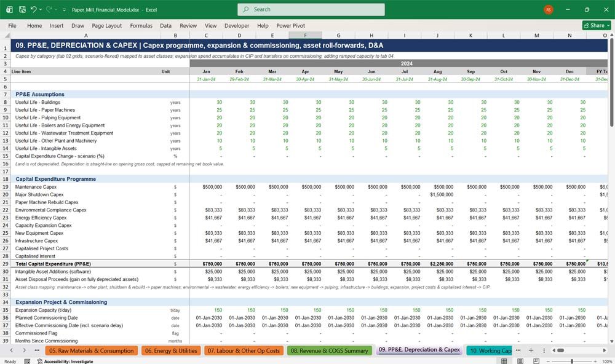Click the macro recording status bar icon
615x364 pixels.
click(27, 362)
